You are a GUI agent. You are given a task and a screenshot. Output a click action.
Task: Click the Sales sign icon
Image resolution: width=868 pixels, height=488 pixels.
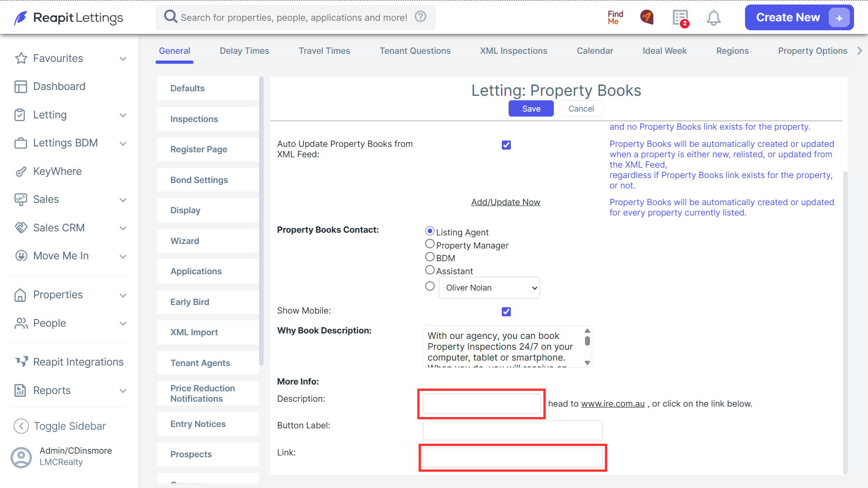[x=21, y=199]
